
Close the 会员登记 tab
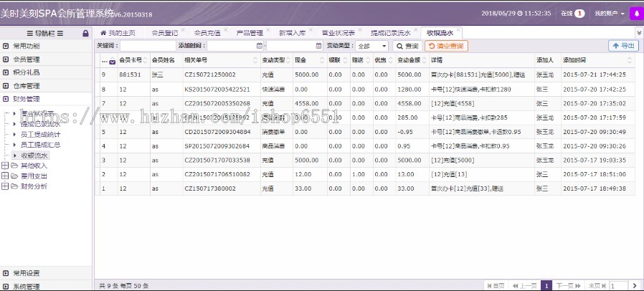(x=183, y=30)
